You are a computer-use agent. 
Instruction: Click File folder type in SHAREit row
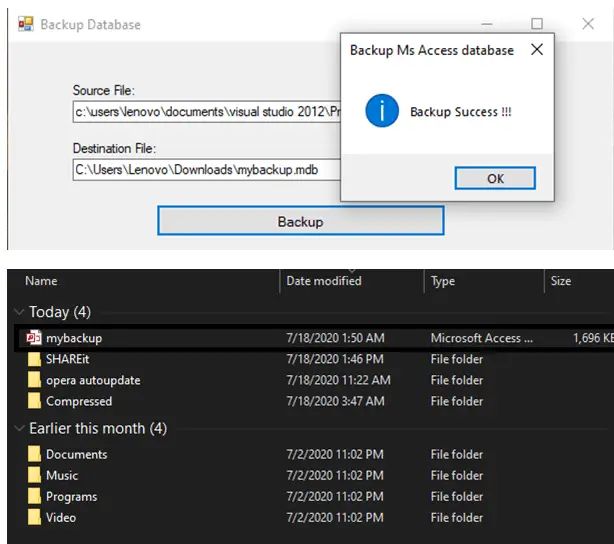click(457, 359)
